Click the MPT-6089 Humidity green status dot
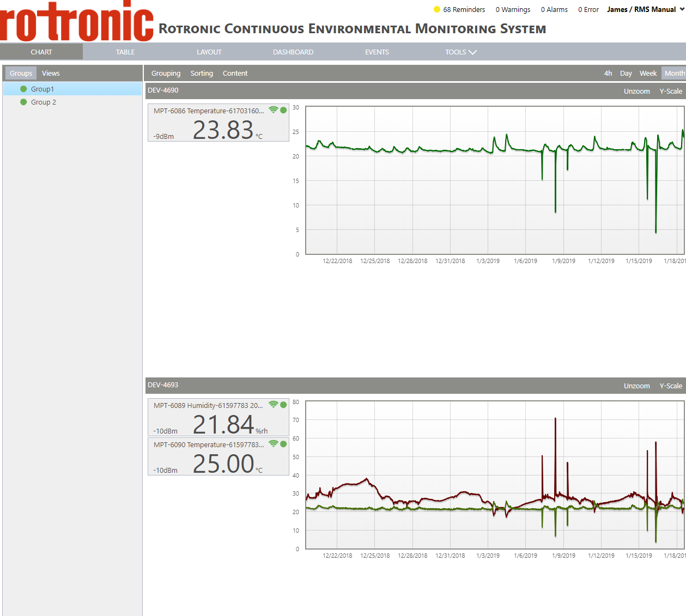This screenshot has height=616, width=686. point(283,405)
